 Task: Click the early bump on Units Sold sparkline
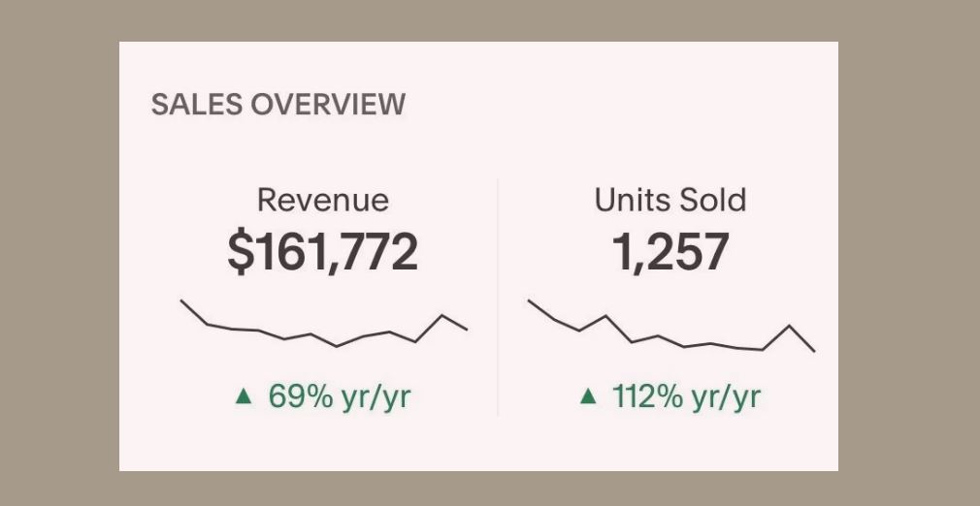click(606, 316)
